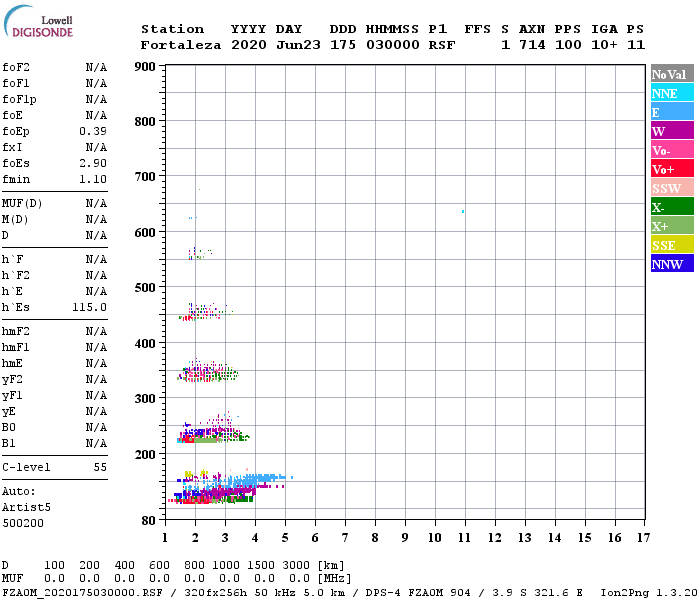Click the 17 MHz frequency axis label
Screen dimensions: 700x600
coord(643,538)
